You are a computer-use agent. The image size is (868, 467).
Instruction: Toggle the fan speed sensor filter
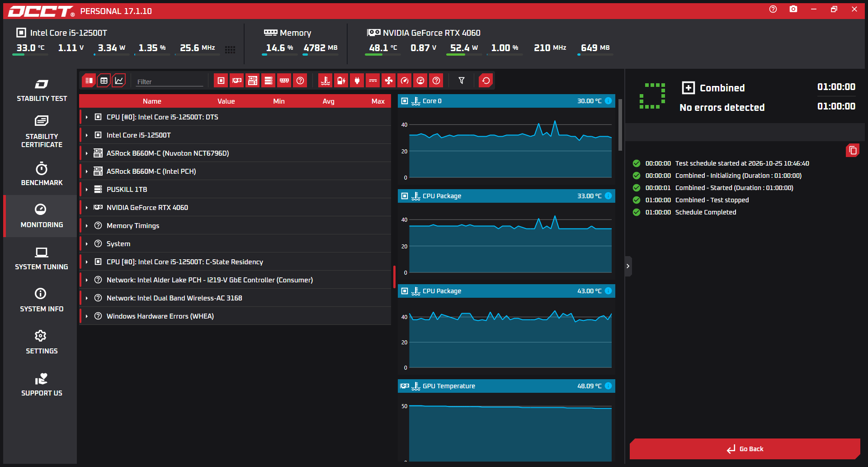coord(389,81)
